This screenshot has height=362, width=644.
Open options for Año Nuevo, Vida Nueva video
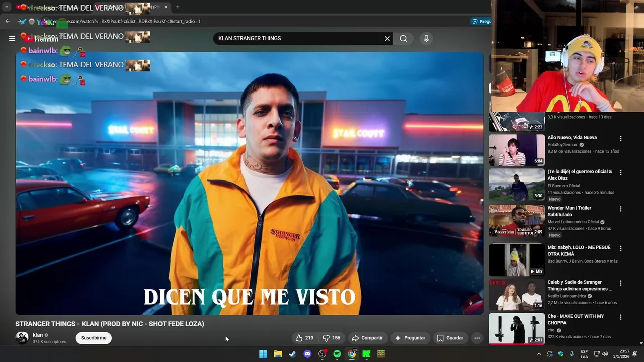pyautogui.click(x=620, y=138)
